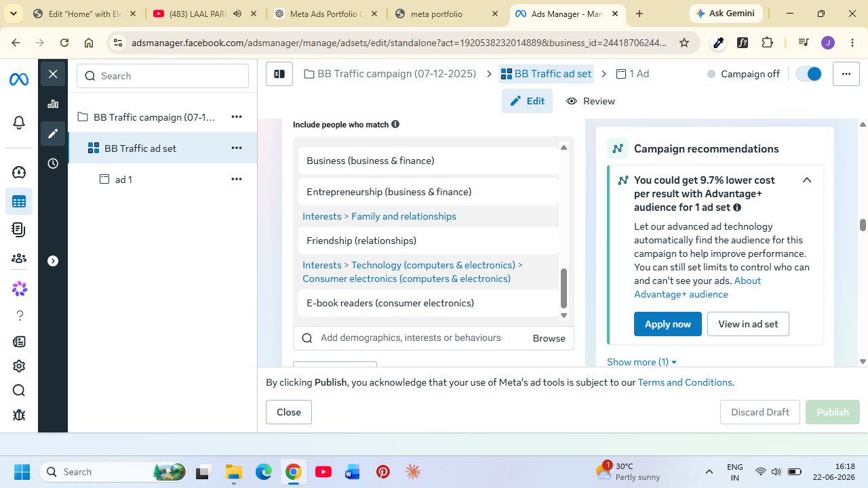This screenshot has height=488, width=868.
Task: Open About Advantage+ audience link
Action: click(x=698, y=287)
